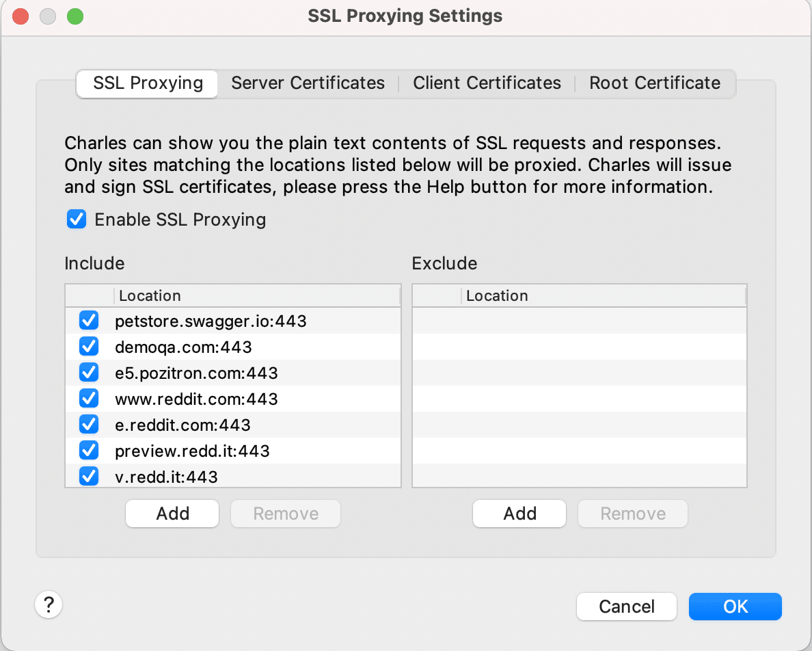The image size is (812, 651).
Task: Click Add under the Include list
Action: tap(172, 514)
